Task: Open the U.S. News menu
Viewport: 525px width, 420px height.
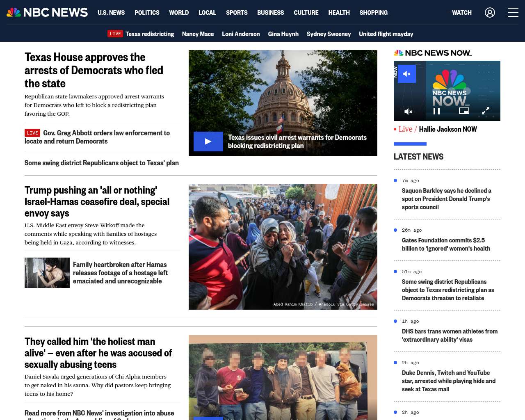Action: coord(111,13)
